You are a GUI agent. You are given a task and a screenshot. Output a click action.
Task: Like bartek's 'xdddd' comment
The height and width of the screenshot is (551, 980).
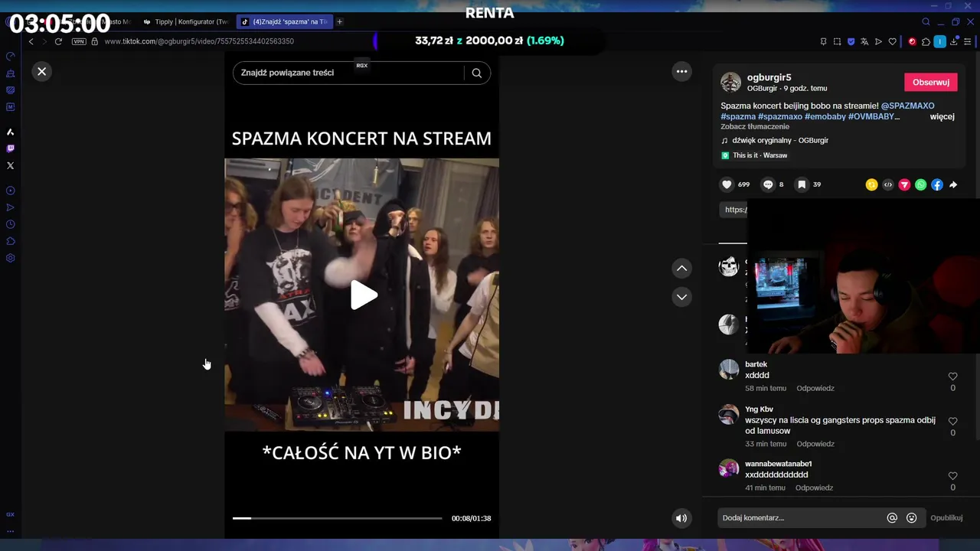[x=952, y=377]
